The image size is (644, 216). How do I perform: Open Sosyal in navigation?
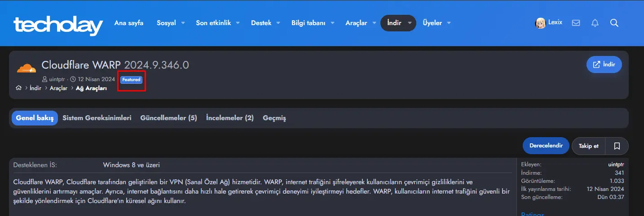(166, 23)
